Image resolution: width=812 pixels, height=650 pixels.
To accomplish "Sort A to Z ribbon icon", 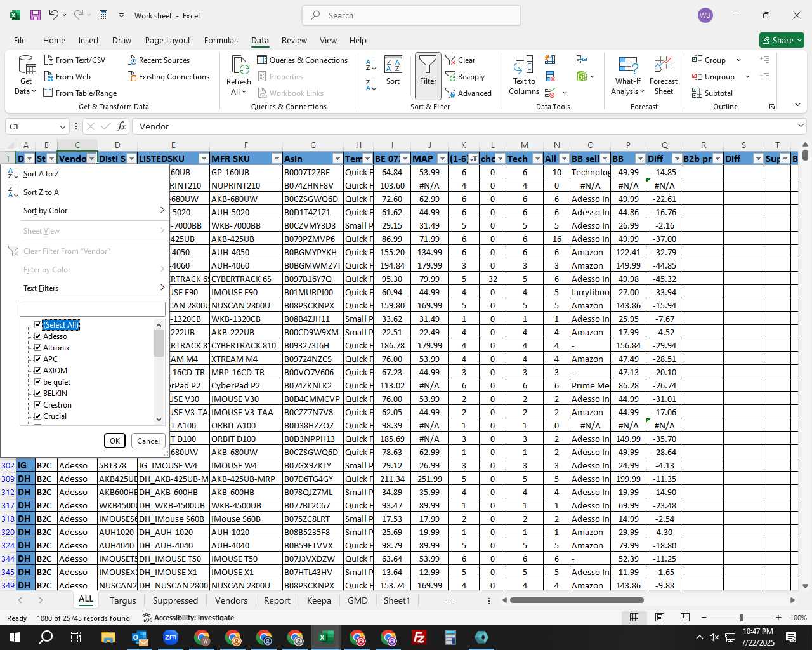I will click(371, 65).
